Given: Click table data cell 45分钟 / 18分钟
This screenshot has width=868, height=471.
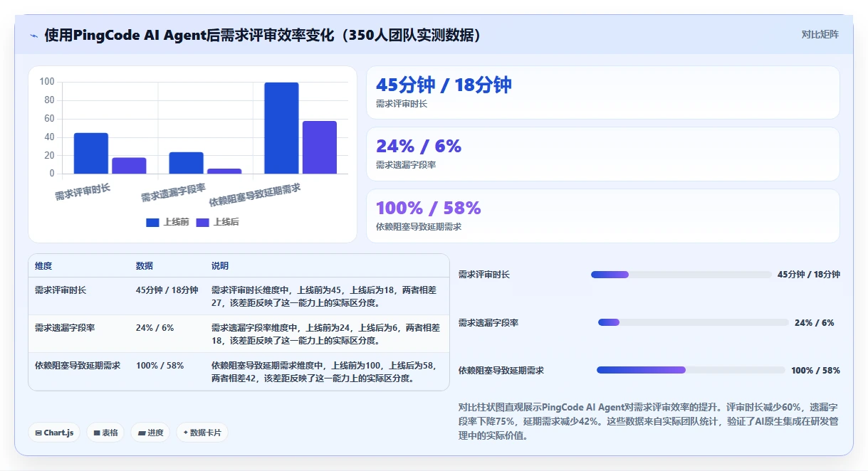Looking at the screenshot, I should [x=167, y=290].
